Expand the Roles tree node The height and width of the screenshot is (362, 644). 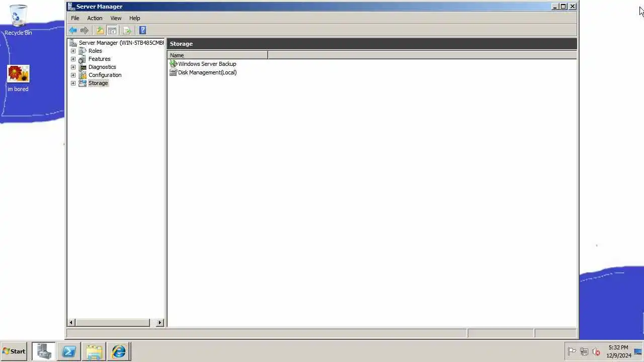point(73,51)
